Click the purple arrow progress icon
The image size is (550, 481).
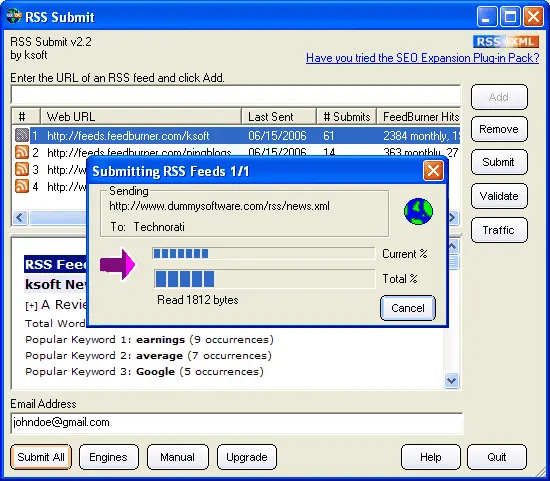[118, 264]
